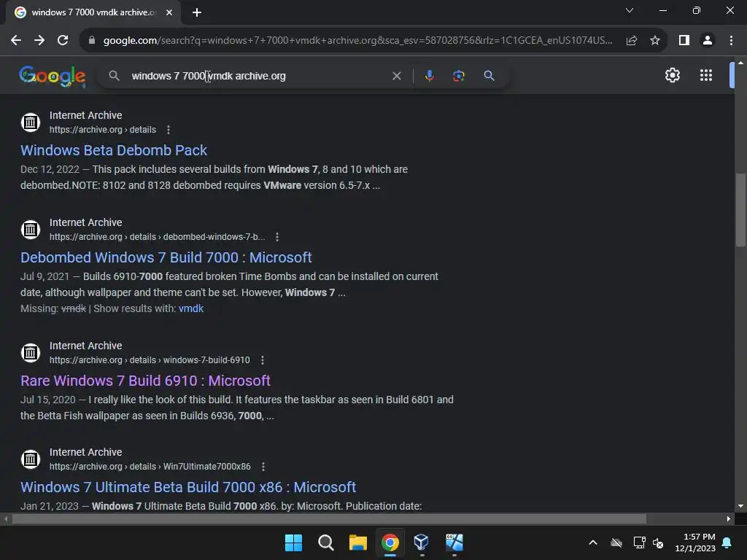Start a voice search with the microphone
This screenshot has height=560, width=747.
coord(429,76)
